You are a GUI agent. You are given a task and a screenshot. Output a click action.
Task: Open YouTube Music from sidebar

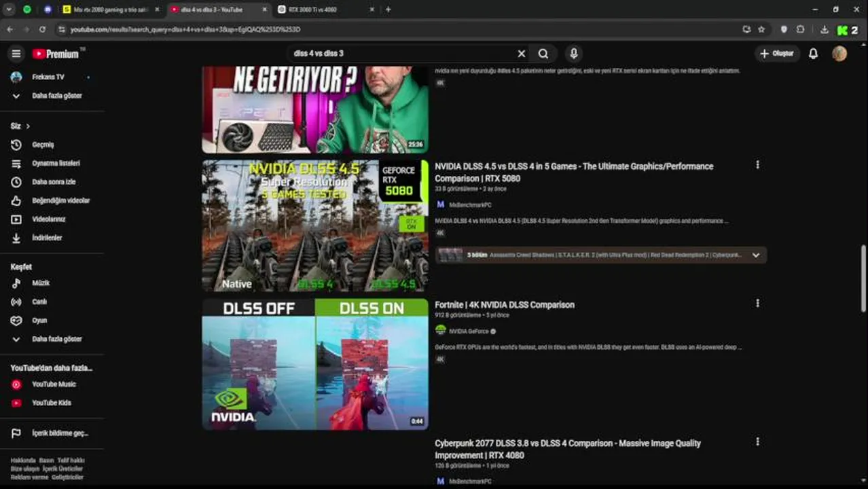(x=52, y=384)
